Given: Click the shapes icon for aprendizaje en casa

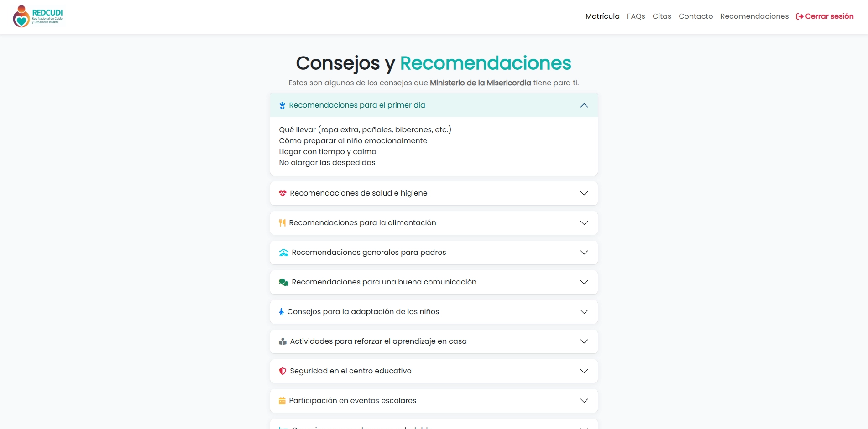Looking at the screenshot, I should coord(282,341).
